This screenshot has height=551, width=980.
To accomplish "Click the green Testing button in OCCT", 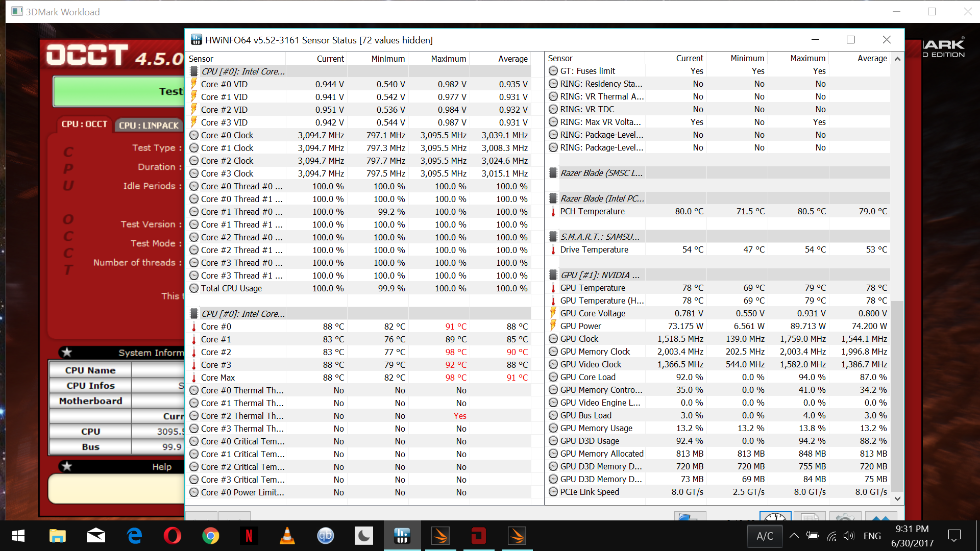I will 119,91.
